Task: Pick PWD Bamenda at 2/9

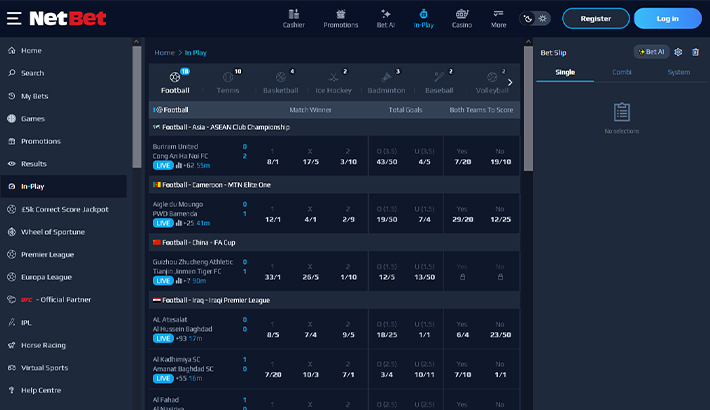Action: [348, 214]
